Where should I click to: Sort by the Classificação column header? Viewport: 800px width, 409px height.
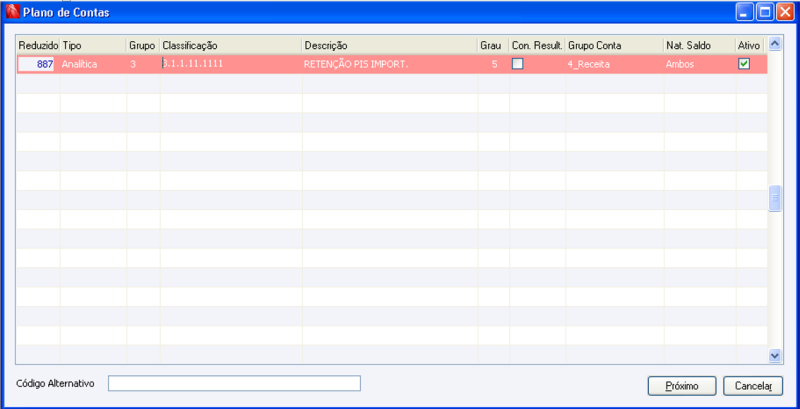pyautogui.click(x=231, y=45)
